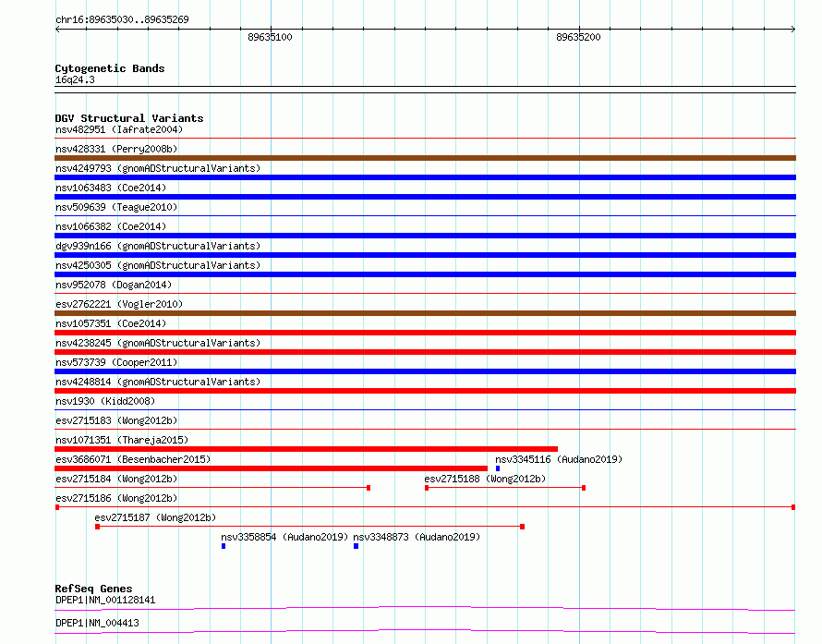Screen dimensions: 822x644
Task: Click the blue marker under nsv3345116 (Audano2019)
Action: click(498, 468)
